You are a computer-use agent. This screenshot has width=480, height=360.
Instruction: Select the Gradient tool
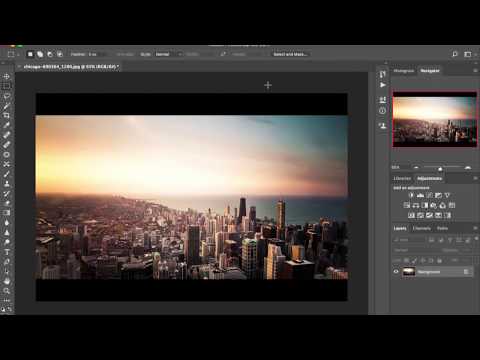click(x=6, y=213)
